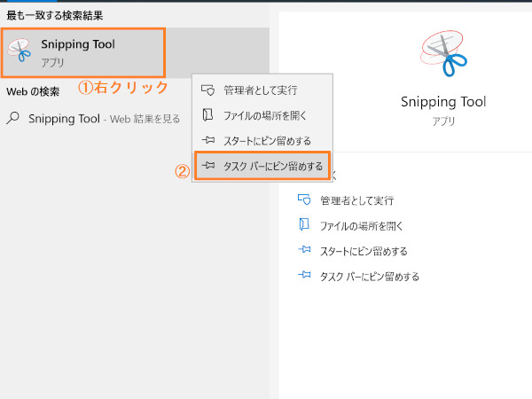Choose ファイルの場所を開く in the context menu

click(262, 115)
